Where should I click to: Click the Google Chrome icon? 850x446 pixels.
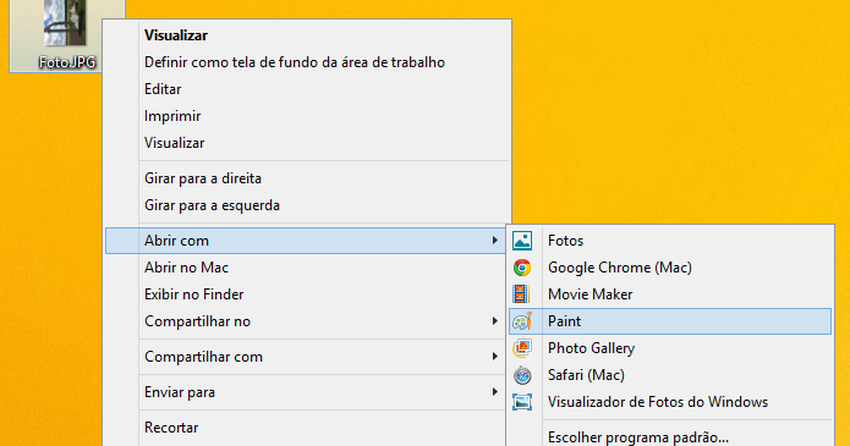pyautogui.click(x=522, y=267)
